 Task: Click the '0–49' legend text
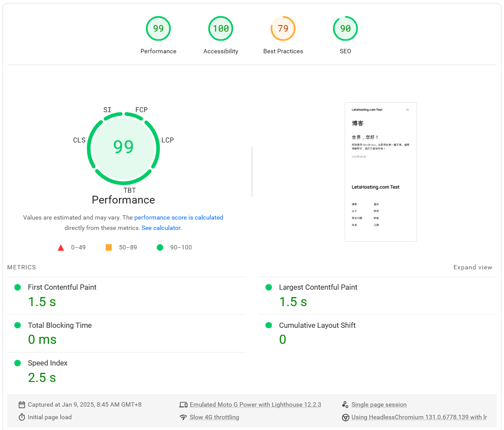click(x=78, y=247)
